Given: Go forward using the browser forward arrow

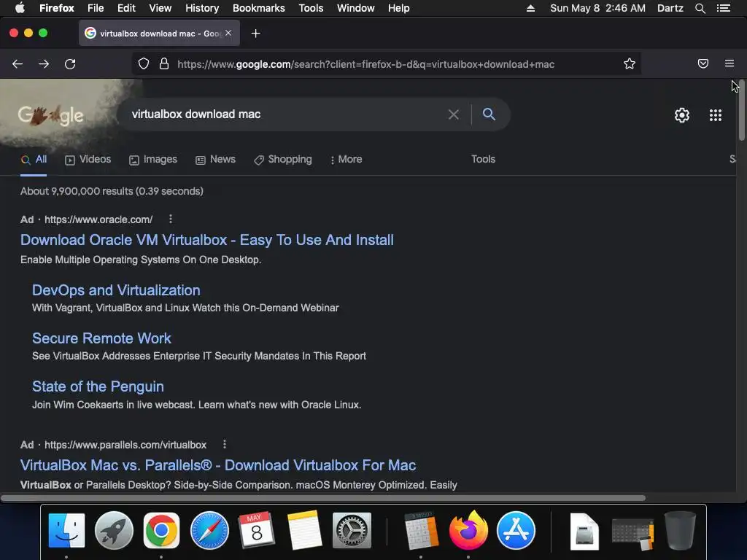Looking at the screenshot, I should point(44,64).
